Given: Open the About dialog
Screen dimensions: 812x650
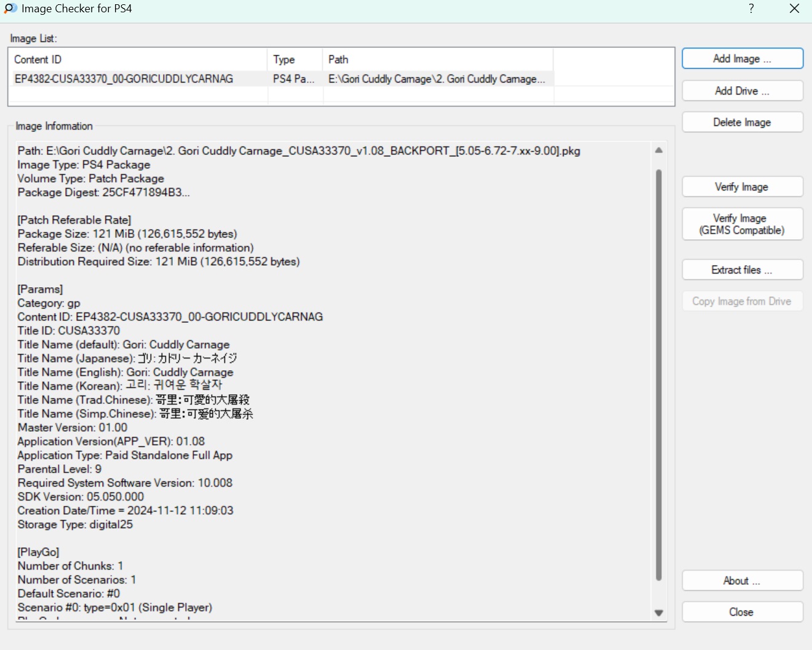Looking at the screenshot, I should click(742, 581).
